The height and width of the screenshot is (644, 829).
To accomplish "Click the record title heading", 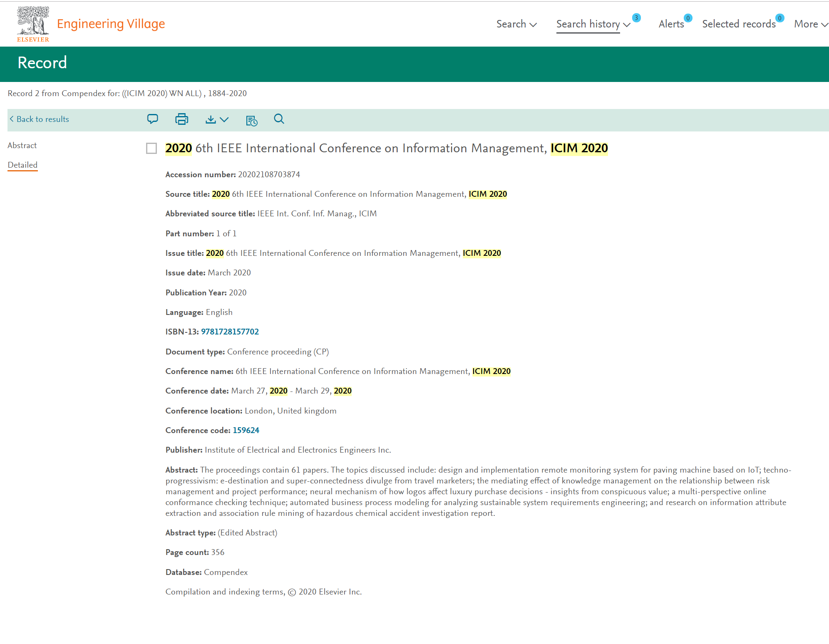I will 387,148.
